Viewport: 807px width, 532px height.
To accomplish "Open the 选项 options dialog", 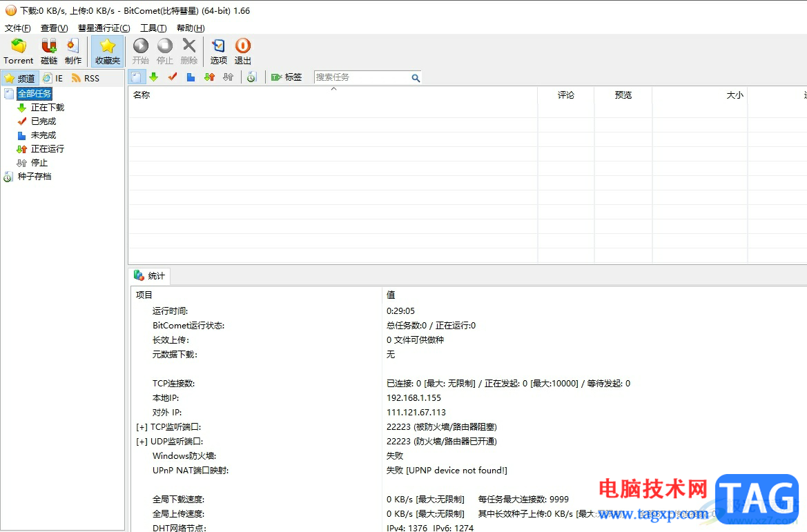I will pyautogui.click(x=219, y=52).
